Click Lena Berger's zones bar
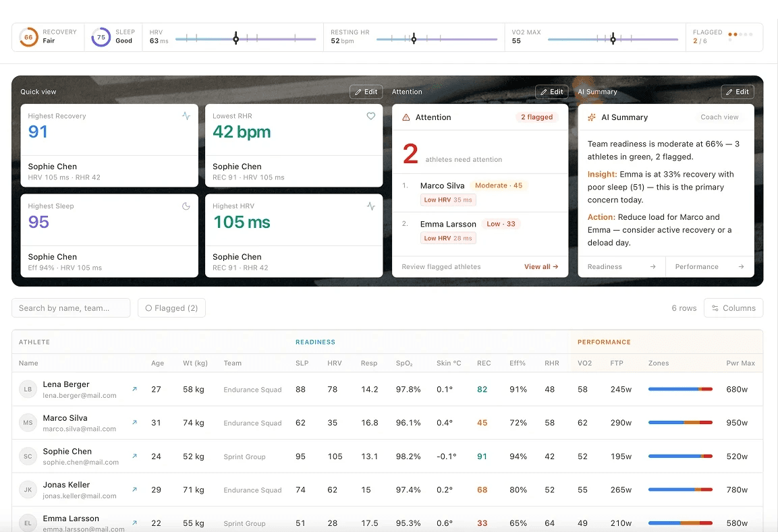This screenshot has width=778, height=532. pos(680,389)
